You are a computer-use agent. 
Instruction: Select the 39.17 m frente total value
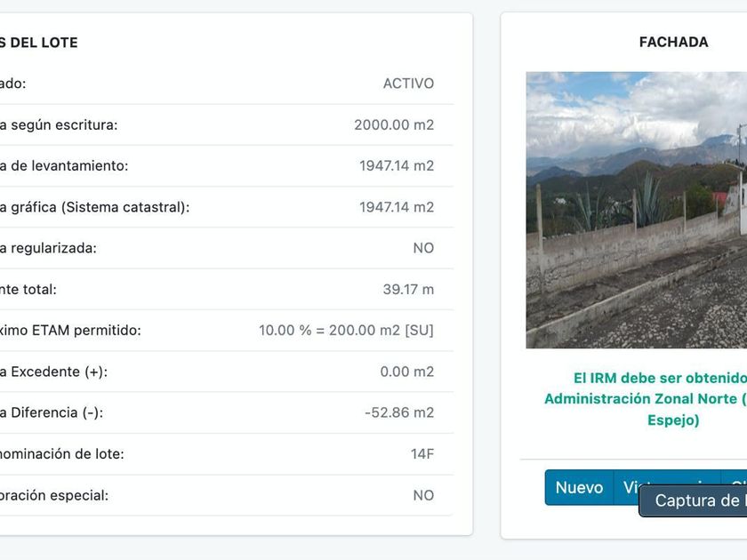coord(408,289)
